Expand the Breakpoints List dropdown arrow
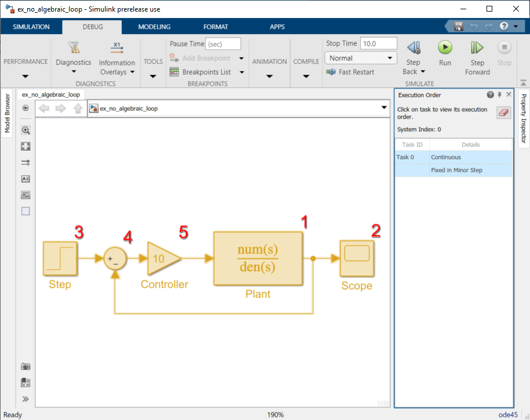Image resolution: width=530 pixels, height=420 pixels. [x=242, y=72]
